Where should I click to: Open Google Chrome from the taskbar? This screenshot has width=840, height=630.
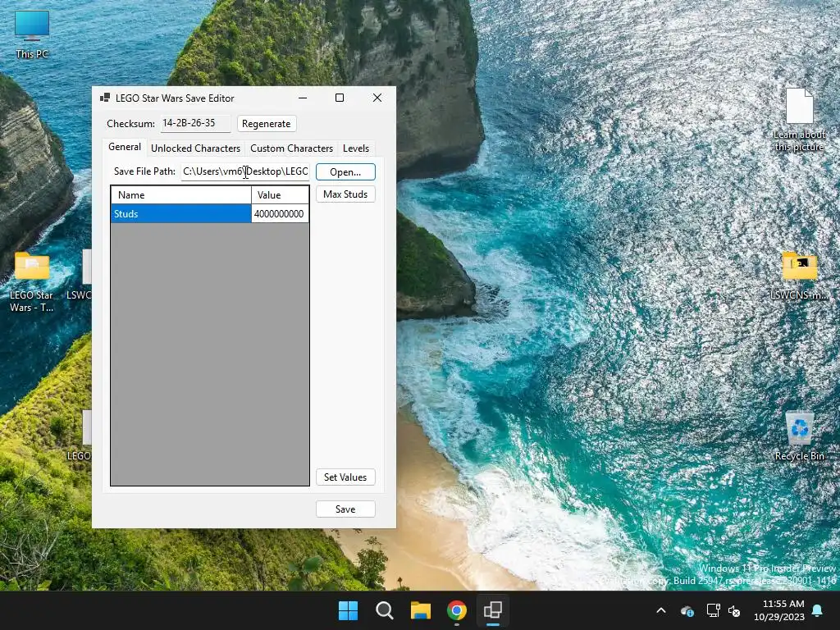coord(457,610)
